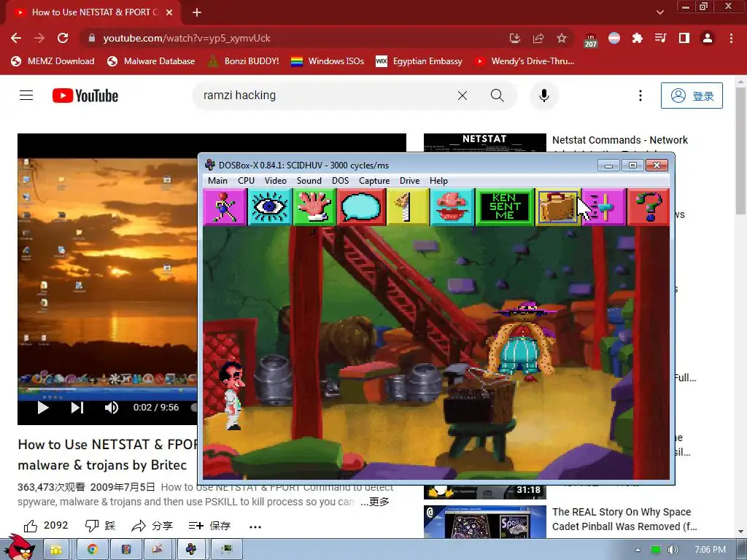Image resolution: width=747 pixels, height=560 pixels.
Task: Open the Chrome profile avatar
Action: pos(708,38)
